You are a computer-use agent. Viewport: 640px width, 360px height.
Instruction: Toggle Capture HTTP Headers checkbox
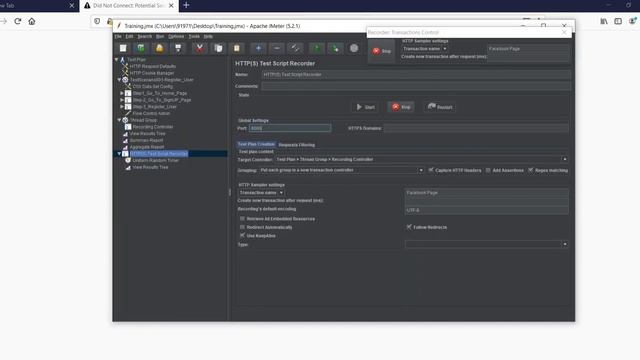[431, 170]
